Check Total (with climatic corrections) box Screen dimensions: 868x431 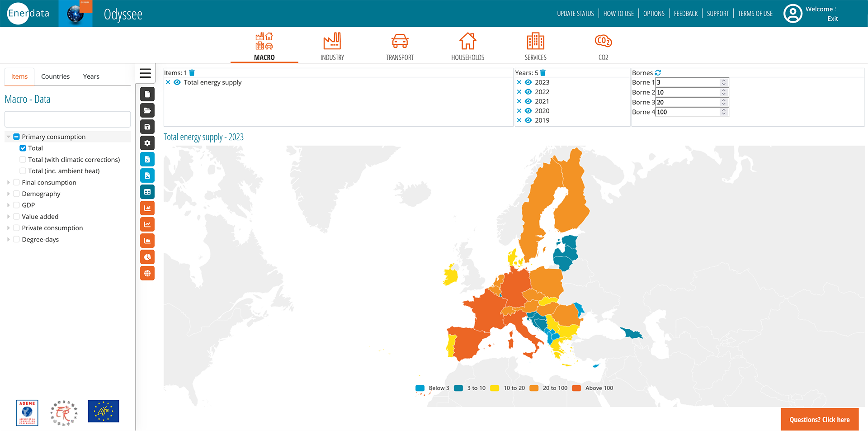pyautogui.click(x=23, y=160)
